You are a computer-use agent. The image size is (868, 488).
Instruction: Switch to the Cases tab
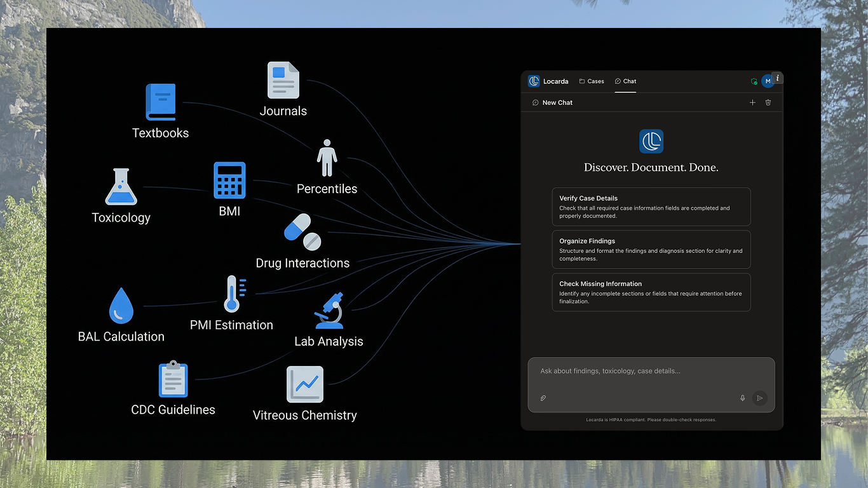tap(592, 81)
